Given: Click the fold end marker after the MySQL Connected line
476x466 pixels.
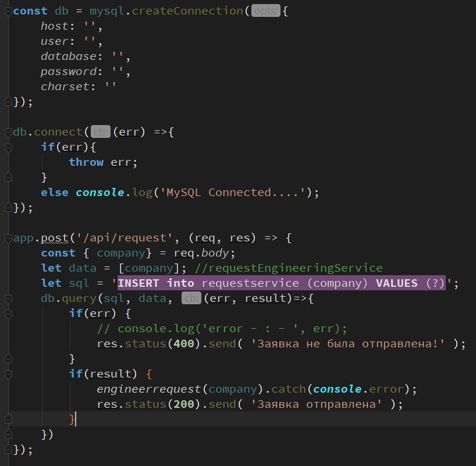Looking at the screenshot, I should click(x=8, y=208).
